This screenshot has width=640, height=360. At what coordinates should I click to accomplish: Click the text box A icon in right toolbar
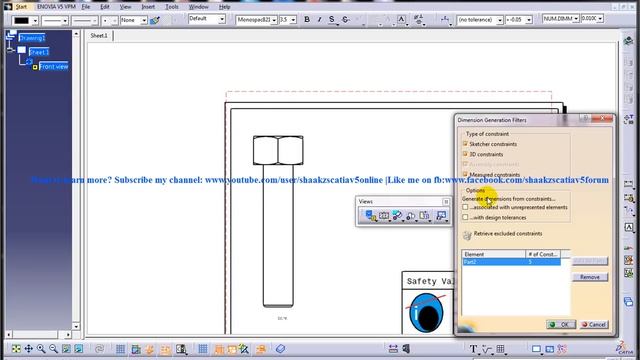click(629, 227)
